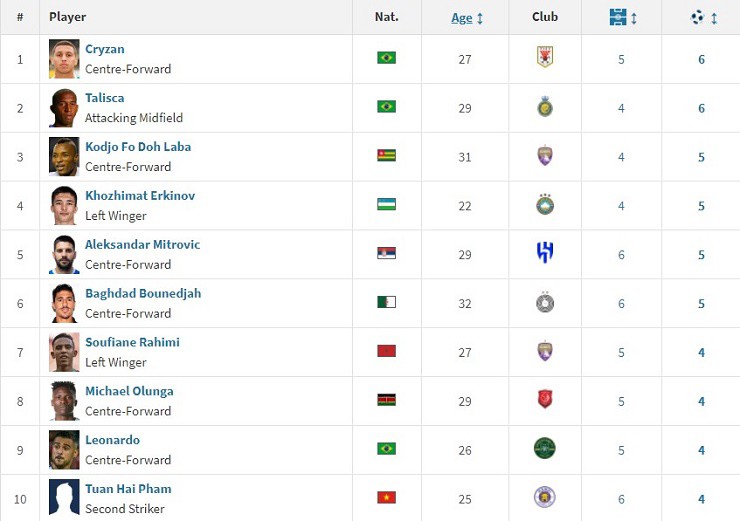Screen dimensions: 740x521
Task: Click Khozhimat Erkinov's club crest
Action: coord(545,205)
